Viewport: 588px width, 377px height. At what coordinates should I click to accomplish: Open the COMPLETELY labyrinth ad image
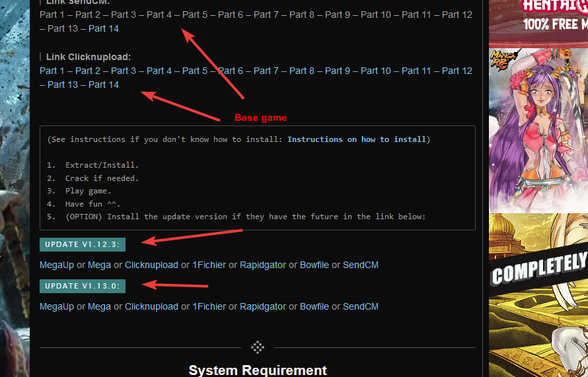click(x=538, y=295)
